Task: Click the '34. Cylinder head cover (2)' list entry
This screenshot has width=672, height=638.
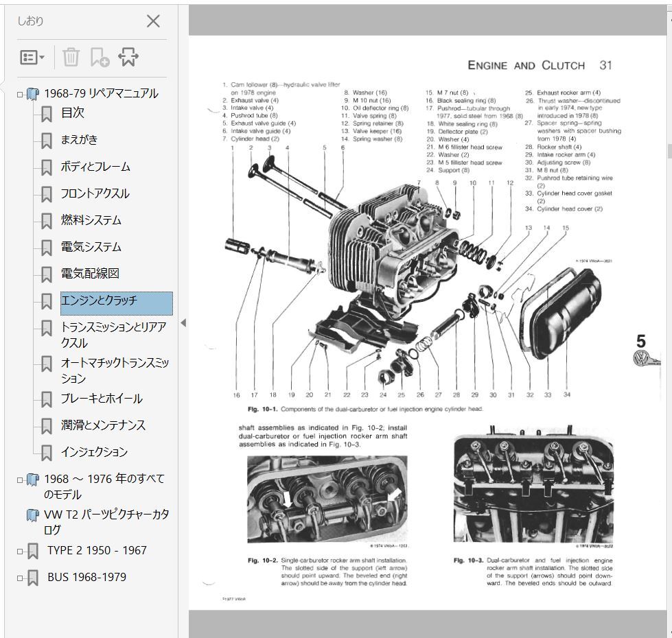Action: point(564,209)
